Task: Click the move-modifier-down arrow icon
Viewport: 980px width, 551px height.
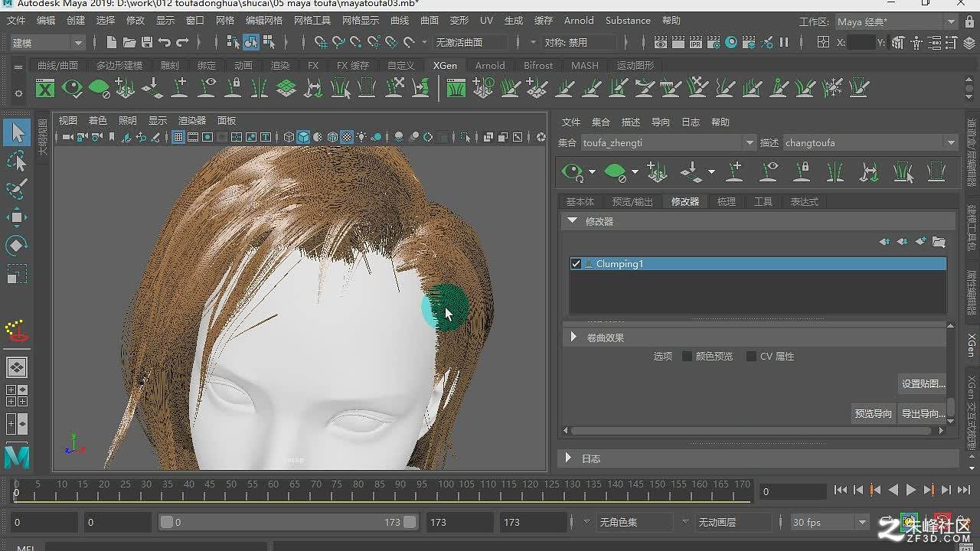Action: [x=903, y=242]
